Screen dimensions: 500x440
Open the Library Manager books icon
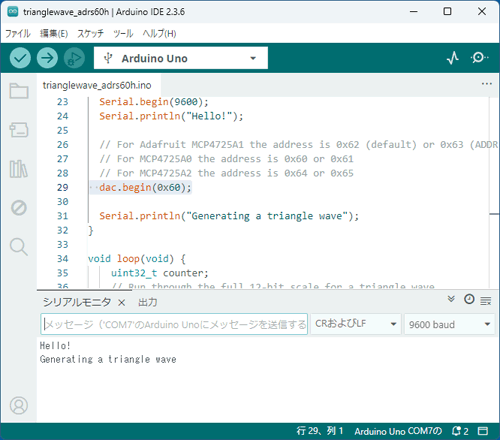[x=19, y=169]
